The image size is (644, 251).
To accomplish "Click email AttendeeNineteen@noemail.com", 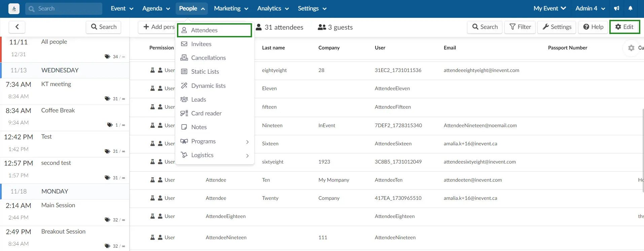I will (x=480, y=125).
